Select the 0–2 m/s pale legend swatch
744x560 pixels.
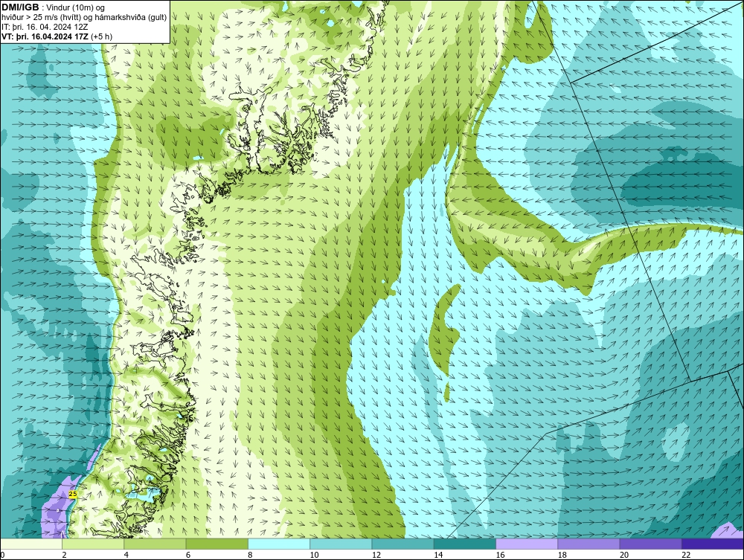tap(31, 544)
